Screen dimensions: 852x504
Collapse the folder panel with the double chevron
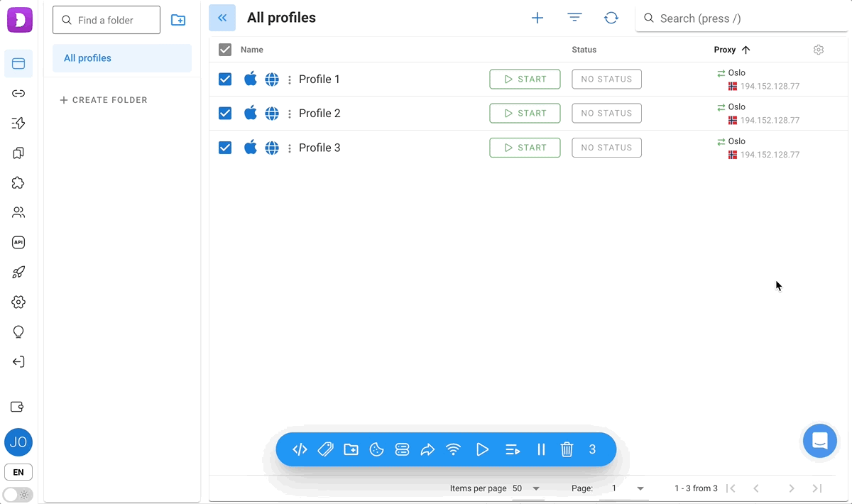coord(222,18)
